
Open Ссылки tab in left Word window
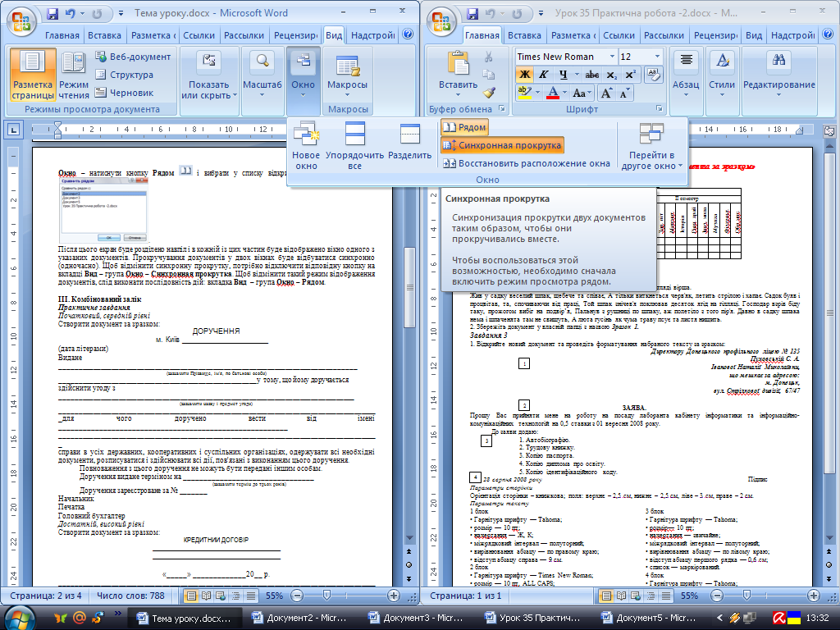[x=199, y=35]
